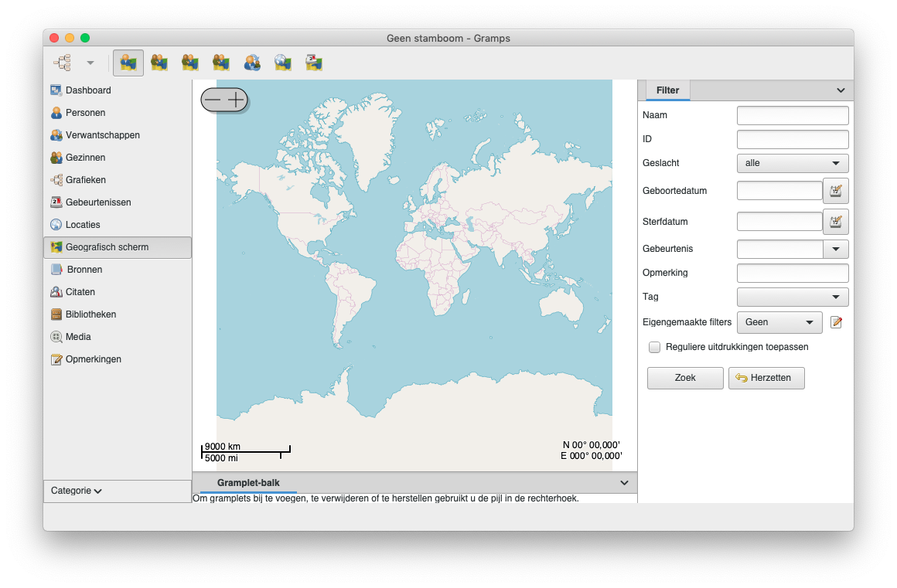Select the globe places map view
The height and width of the screenshot is (588, 897).
click(283, 63)
